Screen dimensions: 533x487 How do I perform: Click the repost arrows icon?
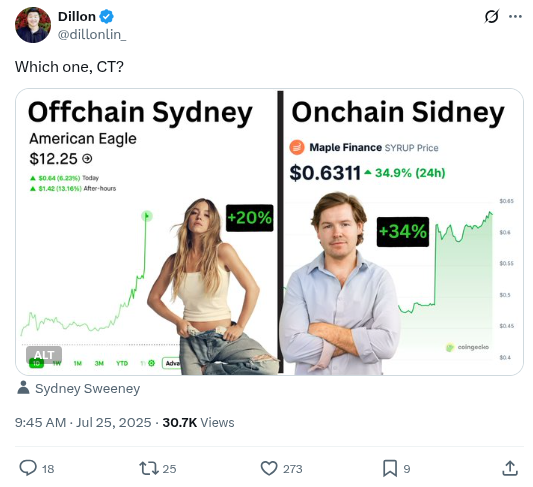[x=149, y=468]
